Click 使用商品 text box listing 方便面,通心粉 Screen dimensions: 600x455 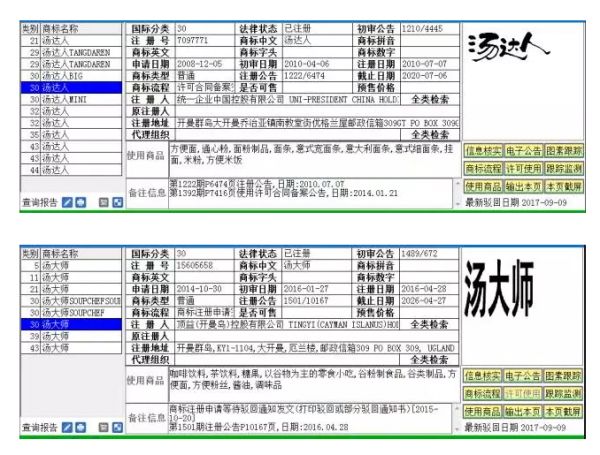coord(315,160)
